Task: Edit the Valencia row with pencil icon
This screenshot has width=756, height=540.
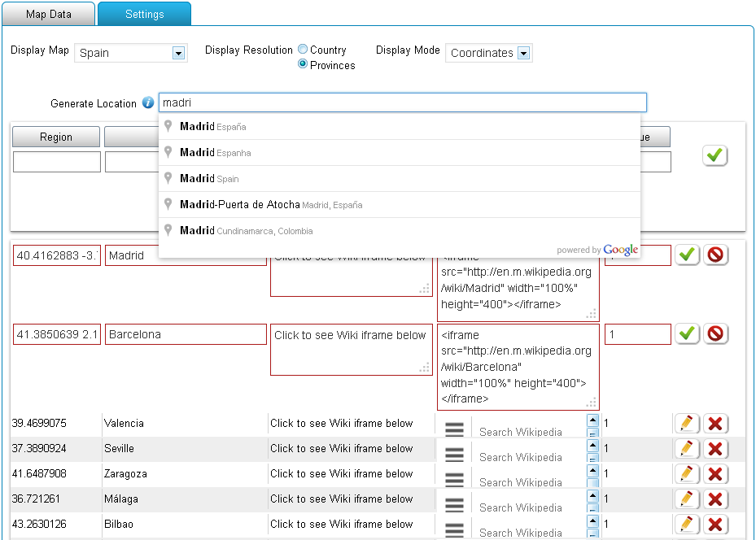Action: point(687,424)
